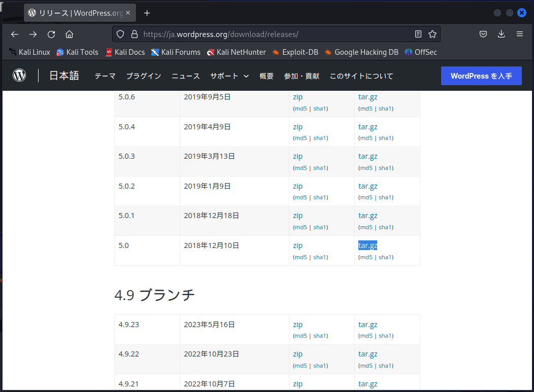The width and height of the screenshot is (534, 392).
Task: Open the ニュース menu item
Action: pyautogui.click(x=186, y=76)
